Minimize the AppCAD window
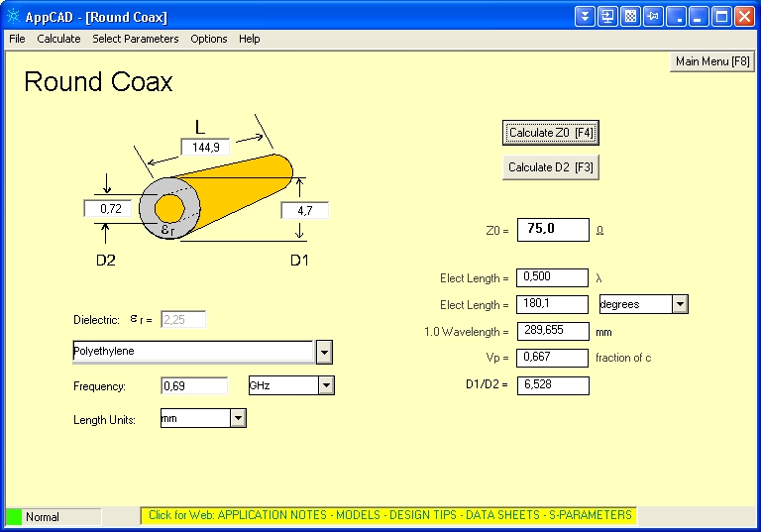 click(699, 17)
